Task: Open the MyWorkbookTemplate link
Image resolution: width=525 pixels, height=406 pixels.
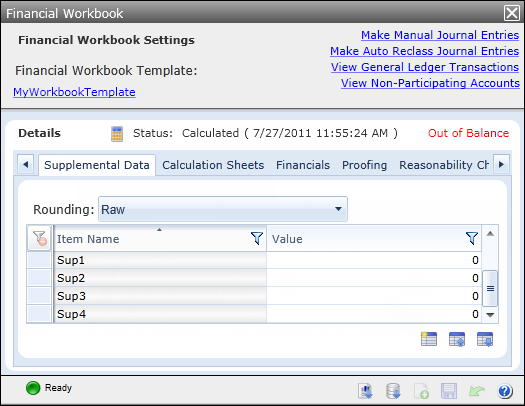Action: pyautogui.click(x=74, y=92)
